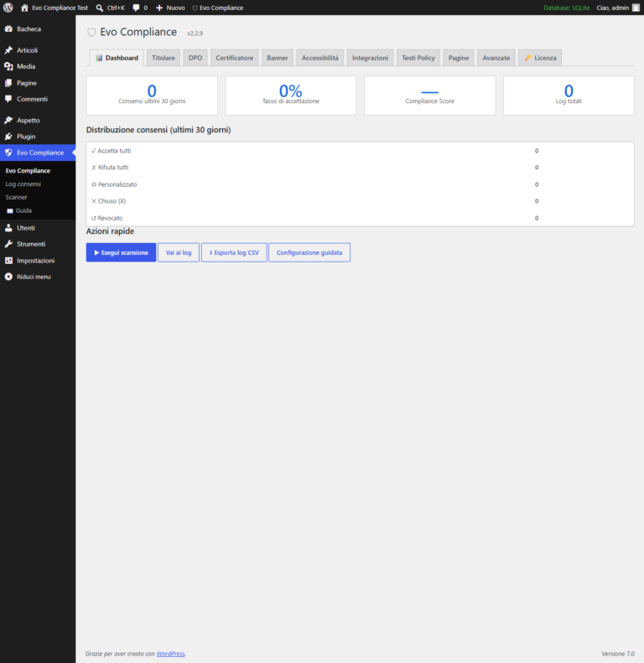Click the Strumenti wrench icon
The width and height of the screenshot is (644, 663).
click(x=8, y=244)
